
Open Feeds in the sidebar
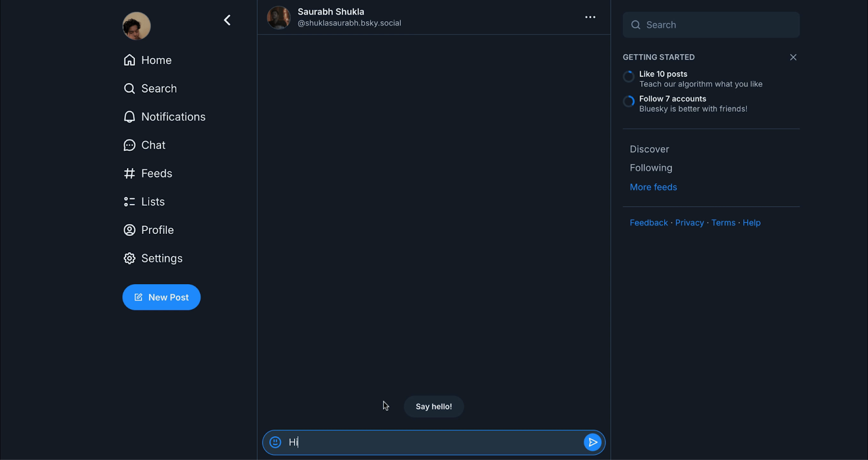[x=157, y=174]
